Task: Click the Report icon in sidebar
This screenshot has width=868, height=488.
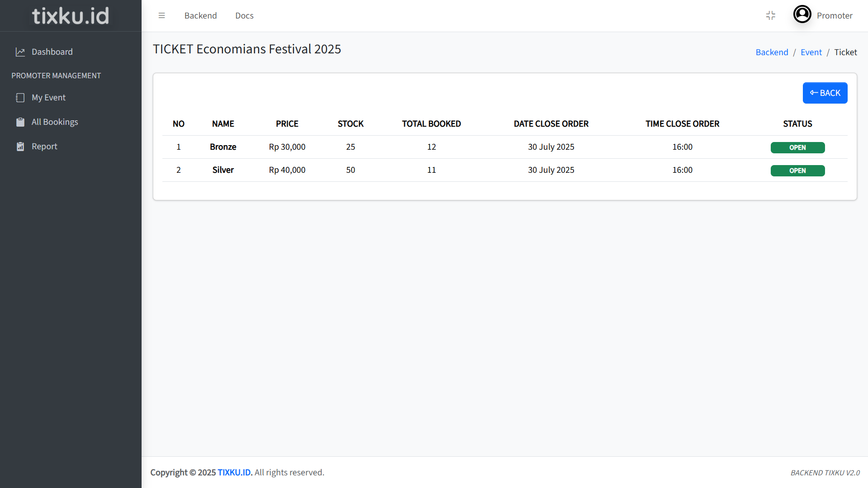Action: (x=20, y=147)
